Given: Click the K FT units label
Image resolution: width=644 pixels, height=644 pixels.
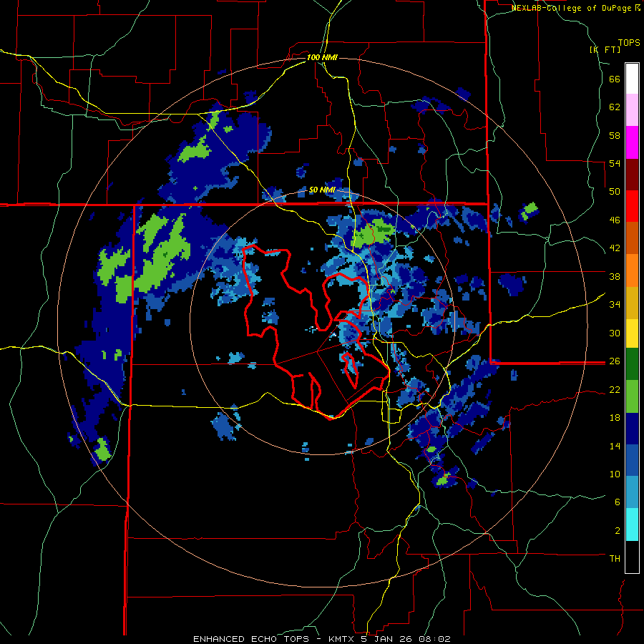Looking at the screenshot, I should [605, 49].
